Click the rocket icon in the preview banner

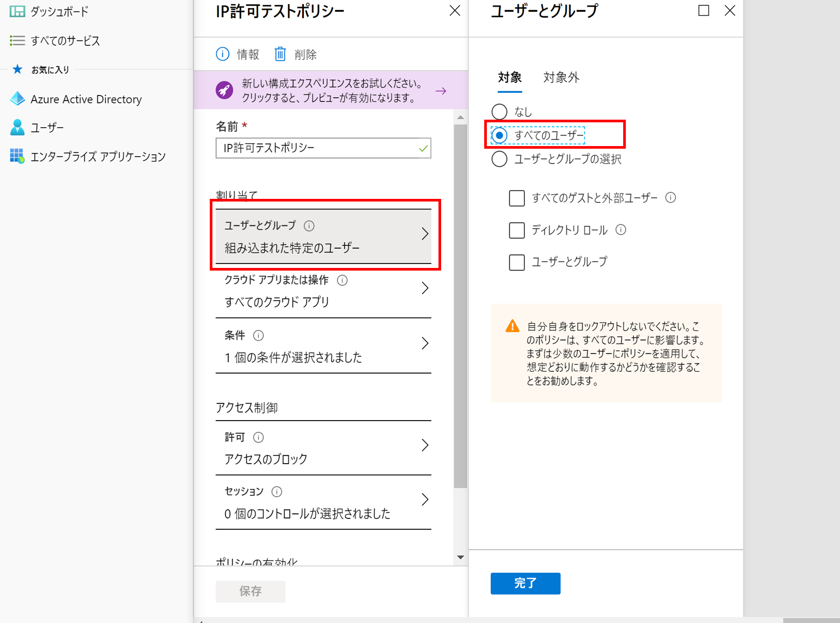(x=224, y=90)
